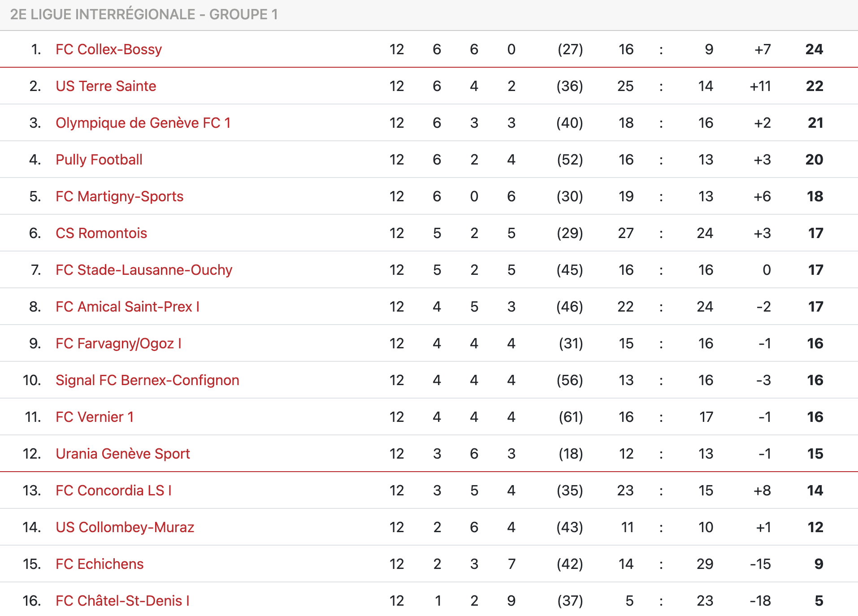Image resolution: width=858 pixels, height=616 pixels.
Task: Click the US Terre Sainte team name
Action: coord(106,86)
